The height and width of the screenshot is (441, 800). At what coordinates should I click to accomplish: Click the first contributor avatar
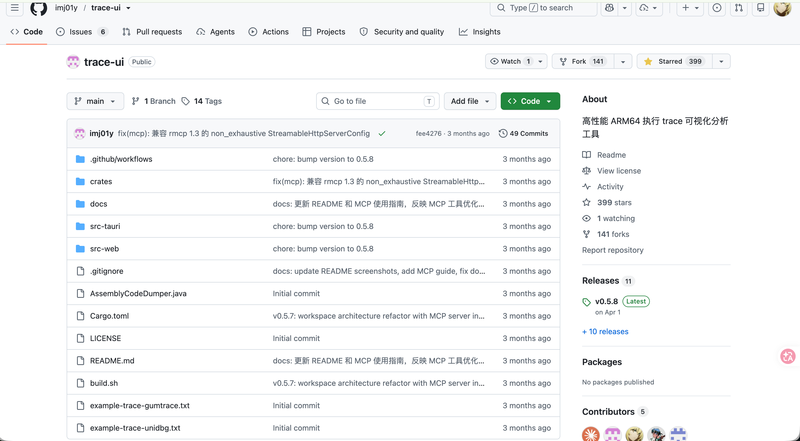click(591, 434)
